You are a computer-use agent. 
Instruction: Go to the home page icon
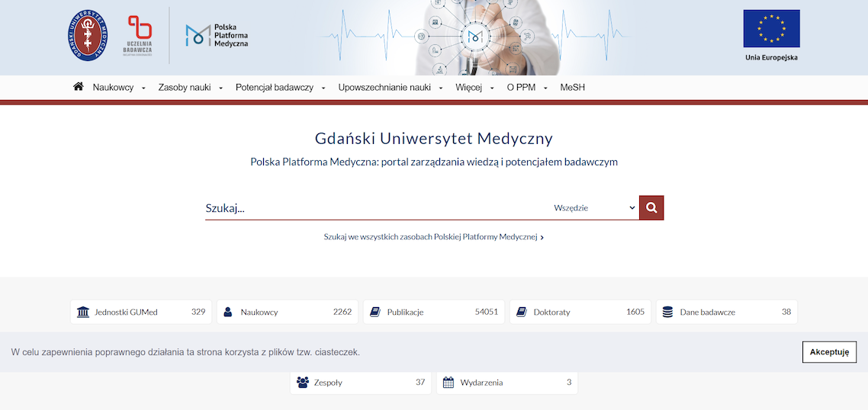coord(78,86)
